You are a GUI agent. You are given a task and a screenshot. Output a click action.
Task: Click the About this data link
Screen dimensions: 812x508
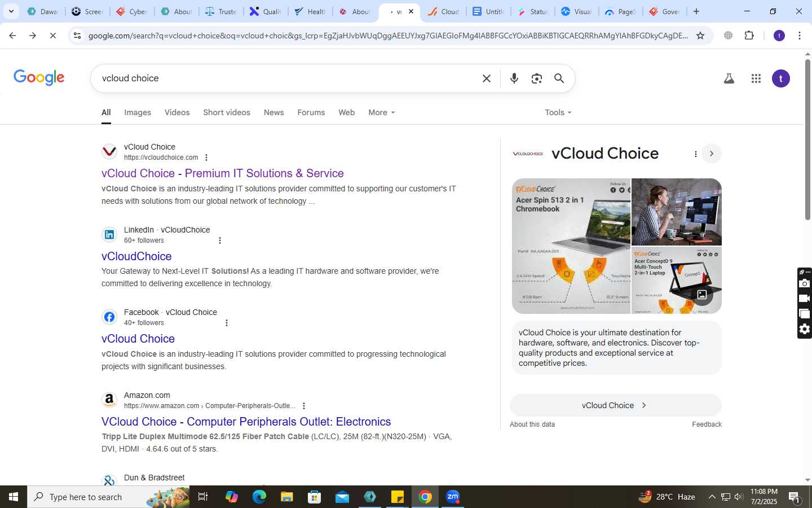pyautogui.click(x=532, y=424)
